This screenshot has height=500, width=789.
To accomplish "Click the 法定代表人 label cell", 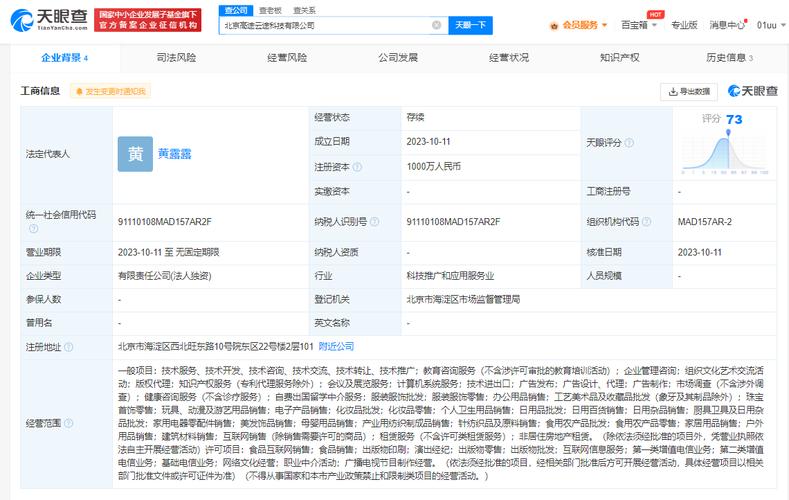I will point(66,154).
